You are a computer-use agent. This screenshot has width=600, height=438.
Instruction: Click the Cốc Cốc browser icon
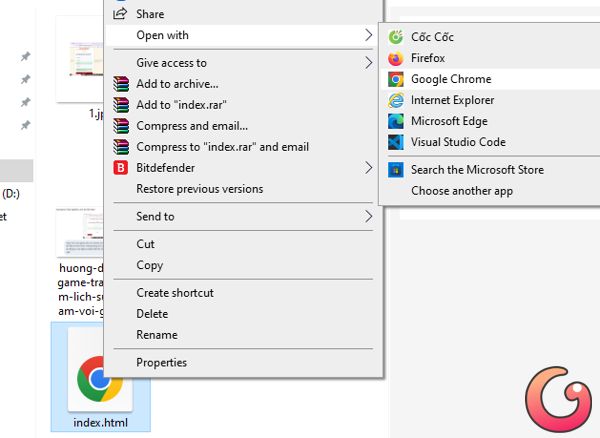coord(395,37)
